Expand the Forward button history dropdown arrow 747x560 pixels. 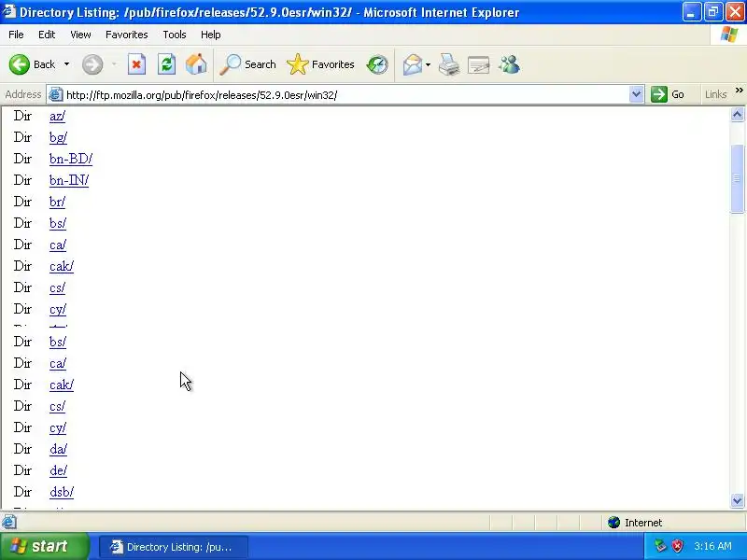[x=114, y=64]
